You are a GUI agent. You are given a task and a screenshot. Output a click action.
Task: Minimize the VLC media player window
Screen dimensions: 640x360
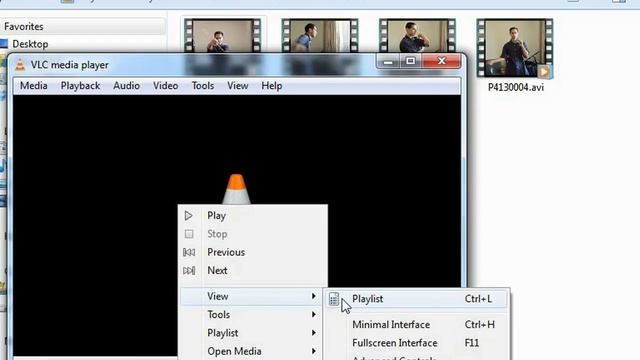388,61
